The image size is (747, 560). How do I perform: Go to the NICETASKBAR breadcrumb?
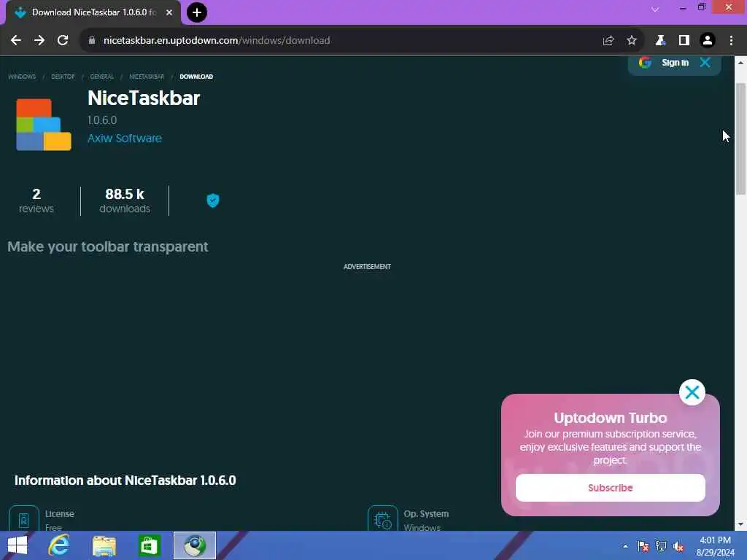coord(147,77)
